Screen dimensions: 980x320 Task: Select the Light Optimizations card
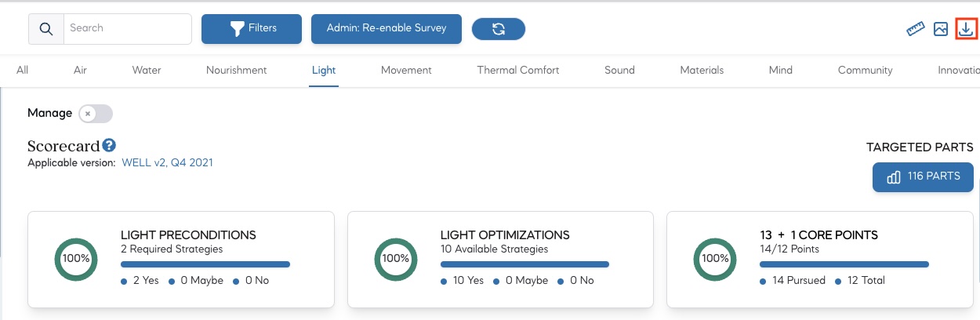[500, 259]
